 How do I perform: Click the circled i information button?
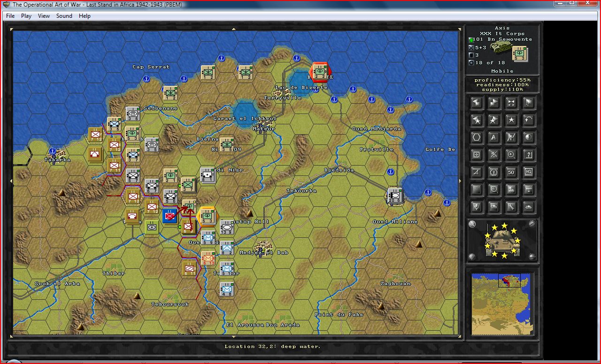pos(494,172)
